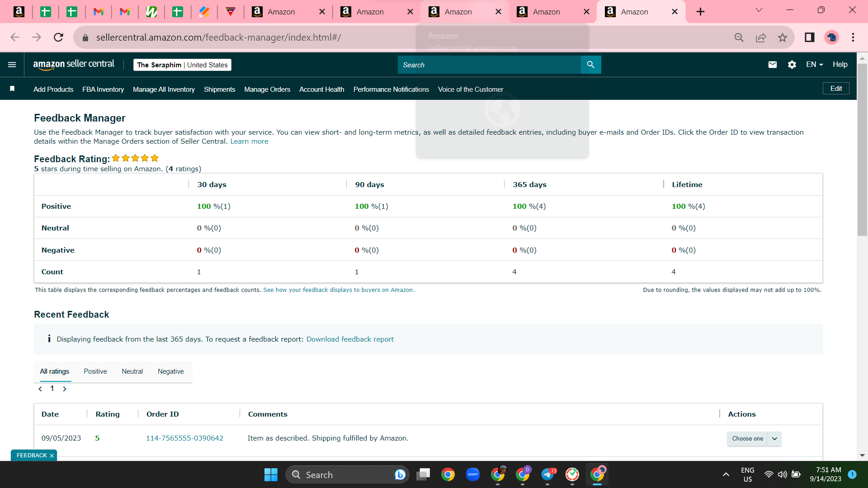Viewport: 868px width, 488px height.
Task: Open the Windows Start menu
Action: coord(271,475)
